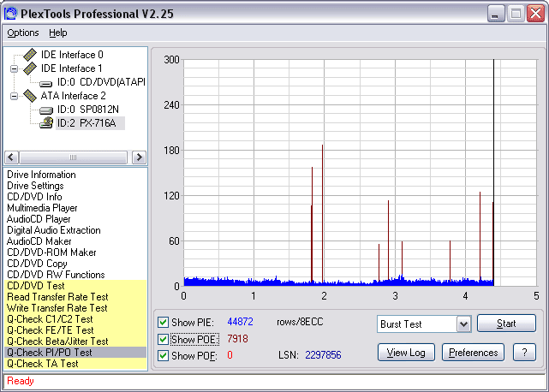This screenshot has height=392, width=549.
Task: Select Q-Check C1/C2 Test
Action: pos(75,319)
